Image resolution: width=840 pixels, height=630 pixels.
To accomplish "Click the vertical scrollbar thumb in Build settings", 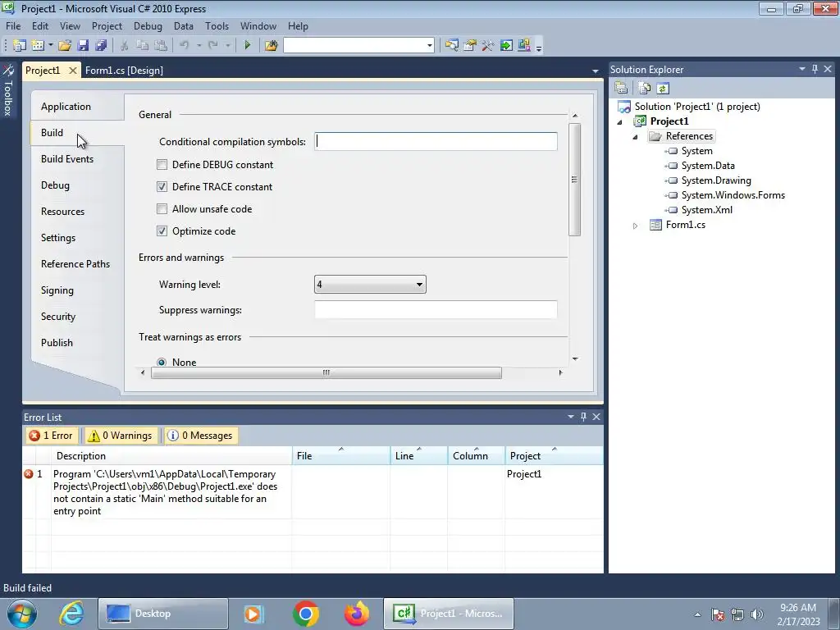I will [574, 180].
